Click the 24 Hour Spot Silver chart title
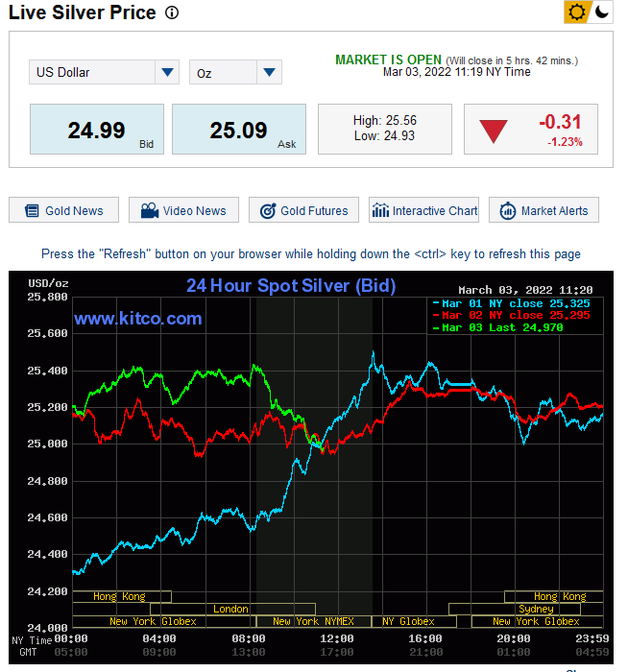This screenshot has height=672, width=628. pyautogui.click(x=291, y=286)
